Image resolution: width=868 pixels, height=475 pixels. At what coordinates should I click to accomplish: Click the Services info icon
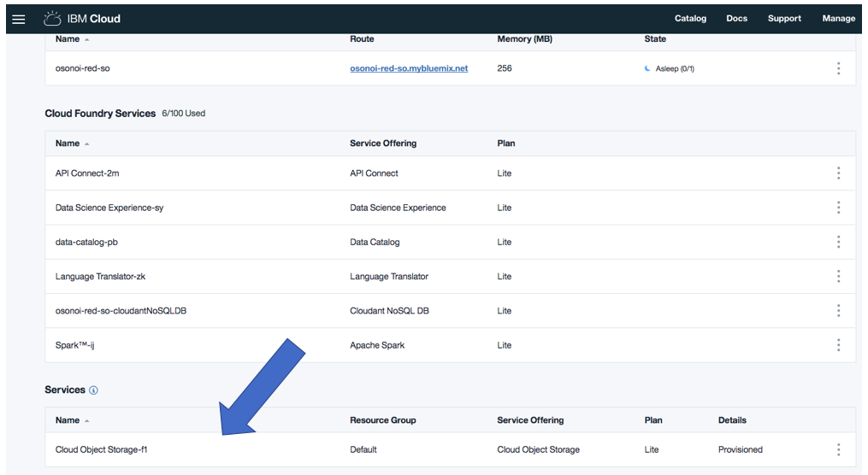[93, 390]
